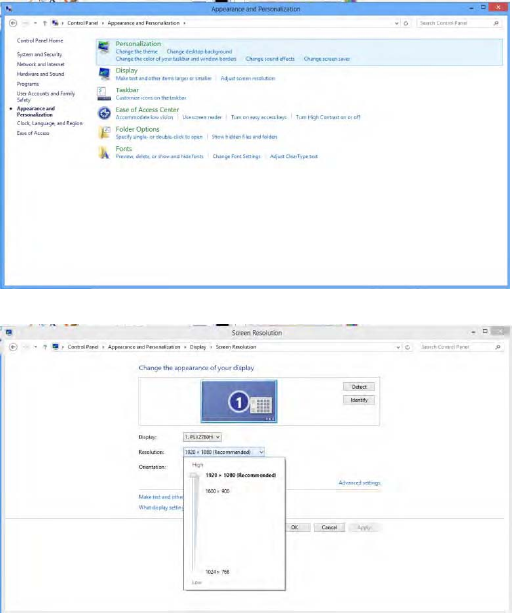Go to Hardware and Sound category
Screen dimensions: 512x613
click(40, 74)
